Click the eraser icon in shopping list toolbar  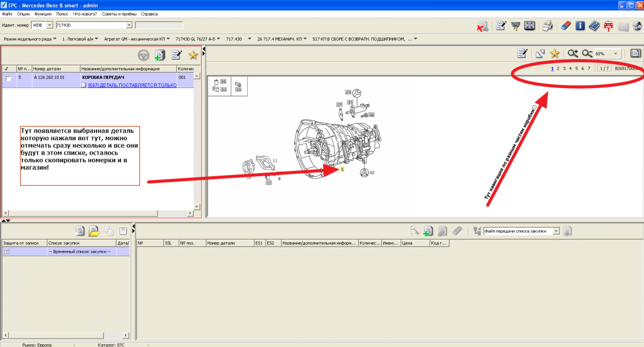(x=457, y=231)
